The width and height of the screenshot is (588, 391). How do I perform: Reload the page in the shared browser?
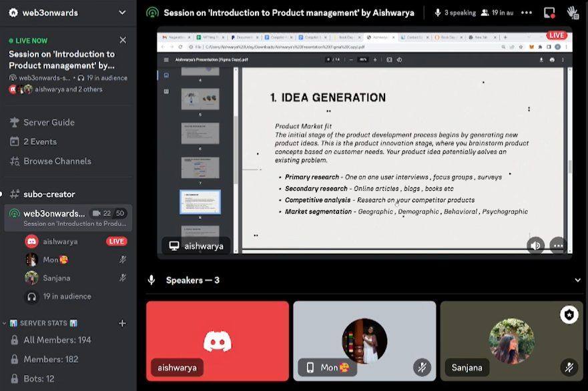coord(180,47)
